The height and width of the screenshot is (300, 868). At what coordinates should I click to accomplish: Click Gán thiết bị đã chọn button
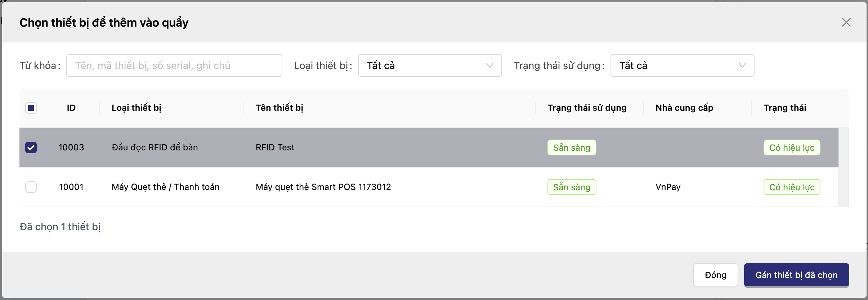point(796,275)
